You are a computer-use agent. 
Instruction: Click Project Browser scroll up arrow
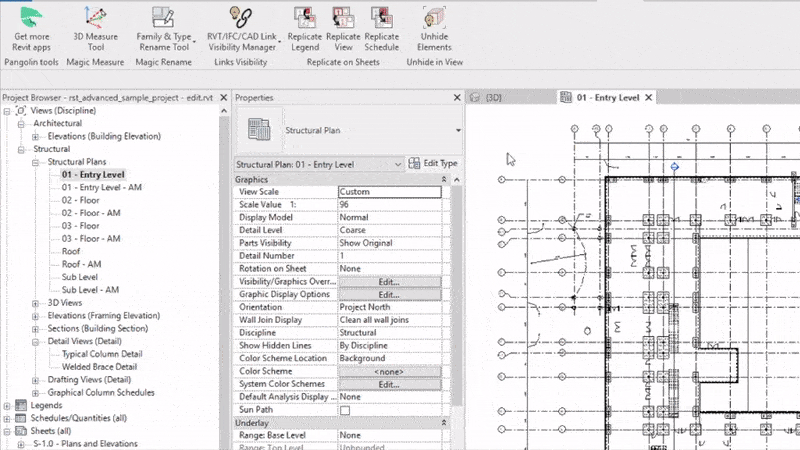224,111
